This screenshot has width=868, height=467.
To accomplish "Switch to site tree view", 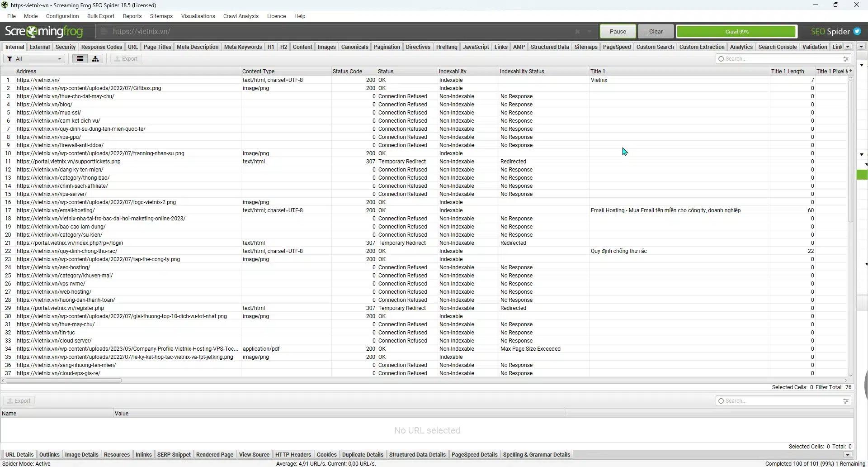I will click(x=95, y=59).
